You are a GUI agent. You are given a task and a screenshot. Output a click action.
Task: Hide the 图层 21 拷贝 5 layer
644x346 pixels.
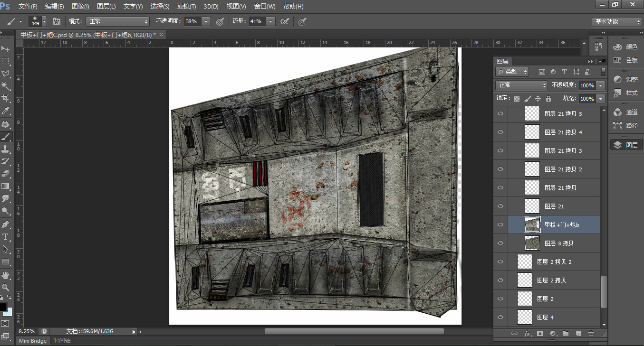(x=500, y=114)
